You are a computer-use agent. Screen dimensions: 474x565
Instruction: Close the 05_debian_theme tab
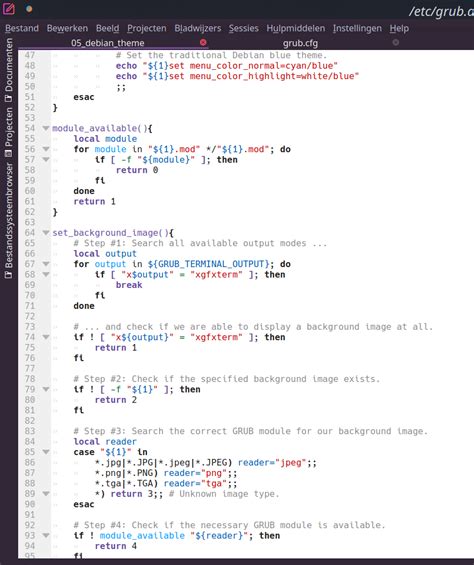[203, 43]
